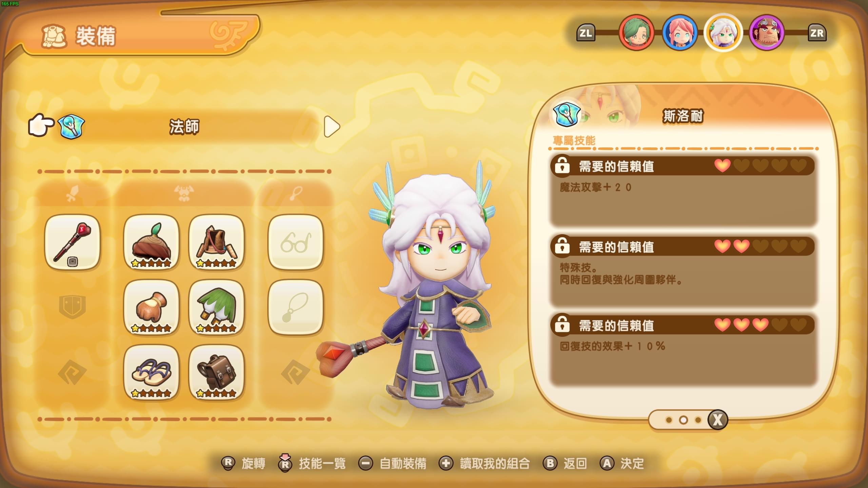Select the sandals footwear slot

(151, 372)
